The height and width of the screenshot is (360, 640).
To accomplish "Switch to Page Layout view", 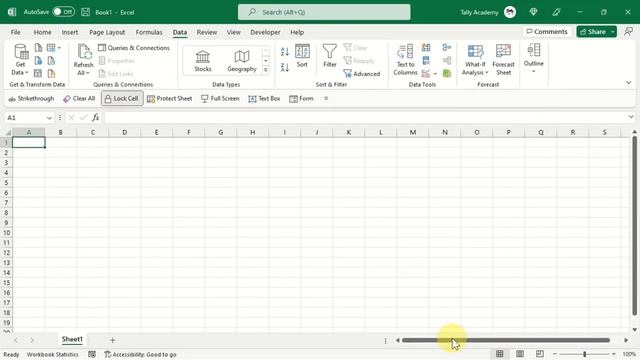I will click(x=520, y=354).
